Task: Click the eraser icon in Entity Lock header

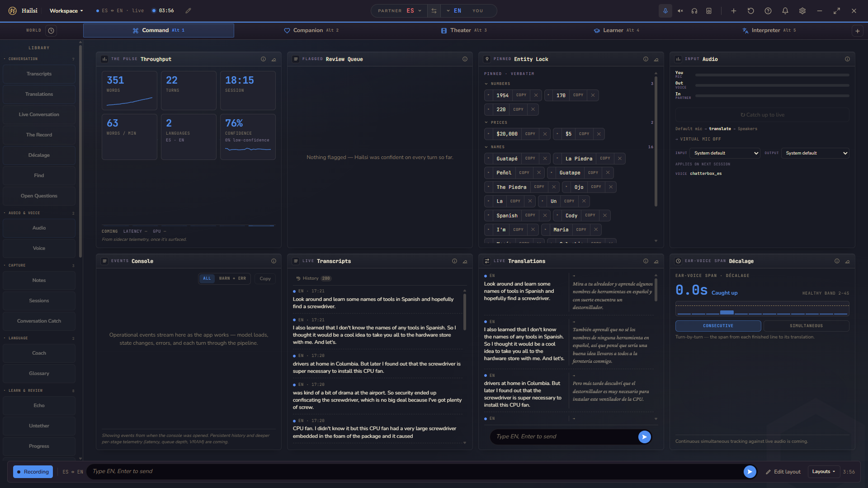Action: coord(656,59)
